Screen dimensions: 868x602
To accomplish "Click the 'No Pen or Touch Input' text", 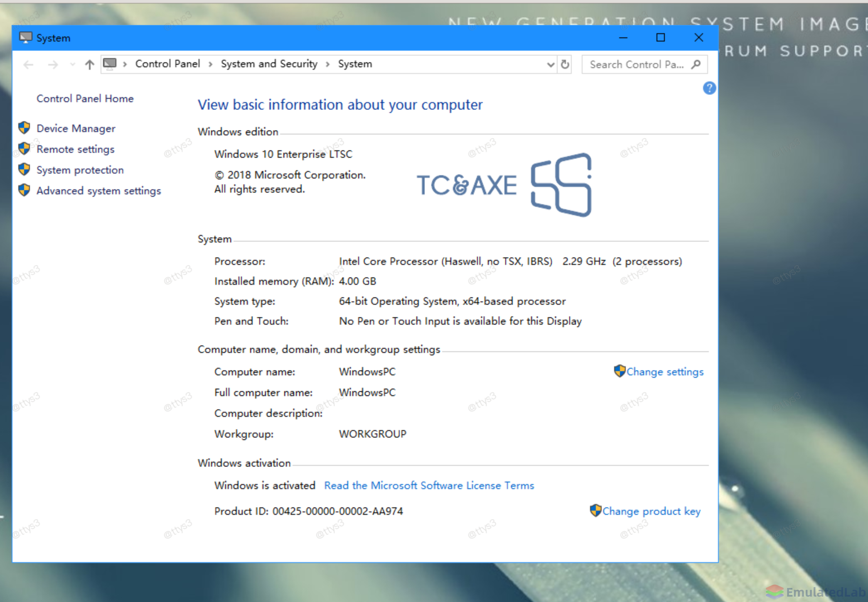I will tap(460, 321).
